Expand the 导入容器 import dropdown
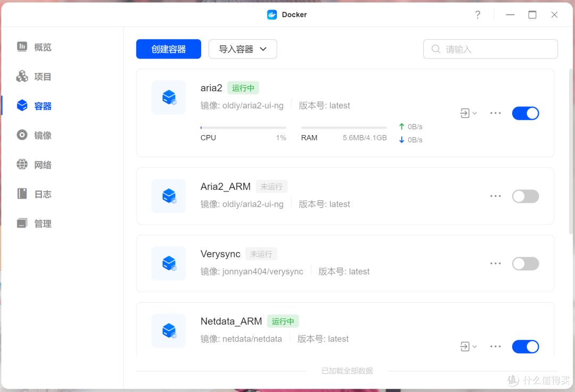Screen dimensions: 575x392 pyautogui.click(x=242, y=49)
